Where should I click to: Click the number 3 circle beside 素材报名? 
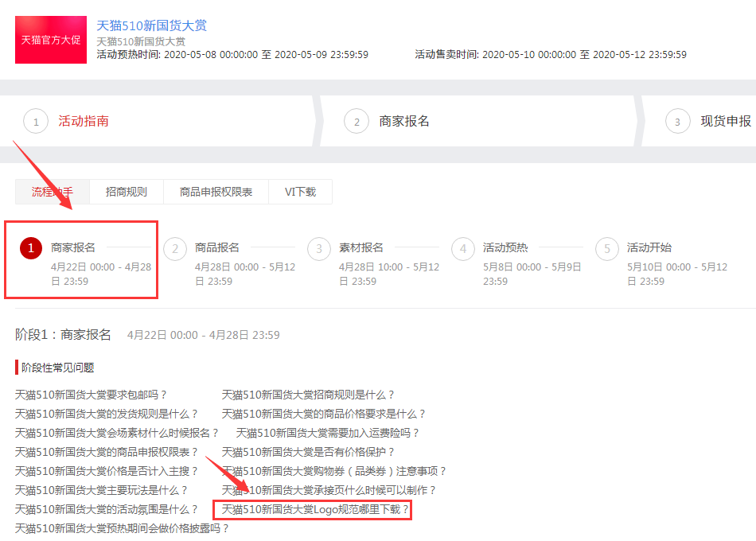[x=319, y=249]
